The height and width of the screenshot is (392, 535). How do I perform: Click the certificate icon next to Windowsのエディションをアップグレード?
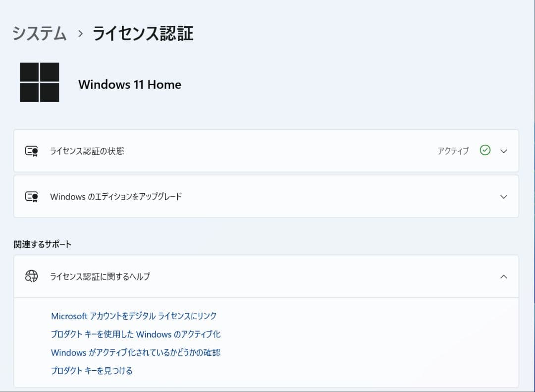(x=31, y=196)
